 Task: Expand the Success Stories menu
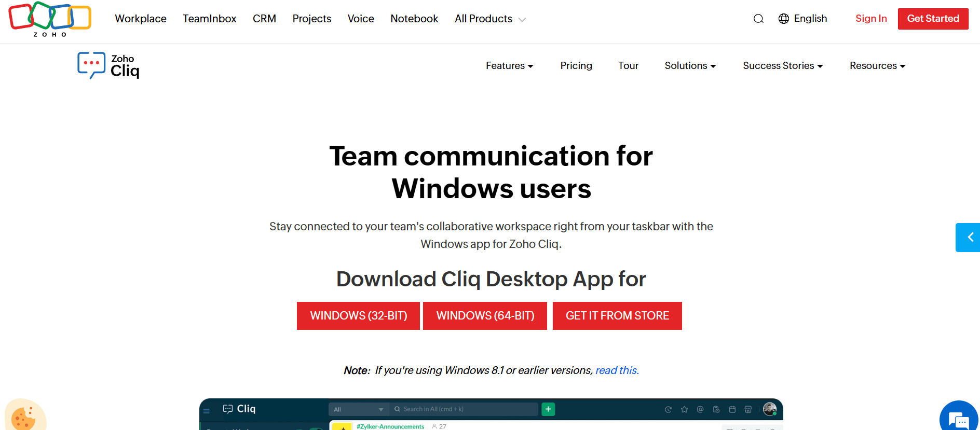(783, 66)
